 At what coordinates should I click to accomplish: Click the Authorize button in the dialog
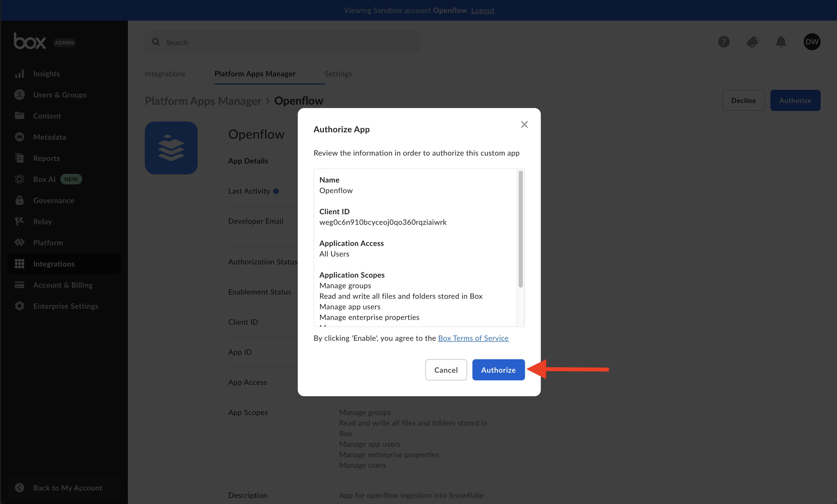(x=498, y=370)
